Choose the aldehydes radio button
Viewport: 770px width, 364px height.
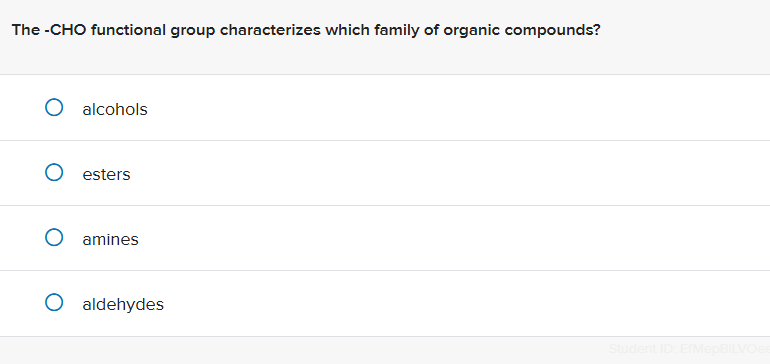coord(54,302)
